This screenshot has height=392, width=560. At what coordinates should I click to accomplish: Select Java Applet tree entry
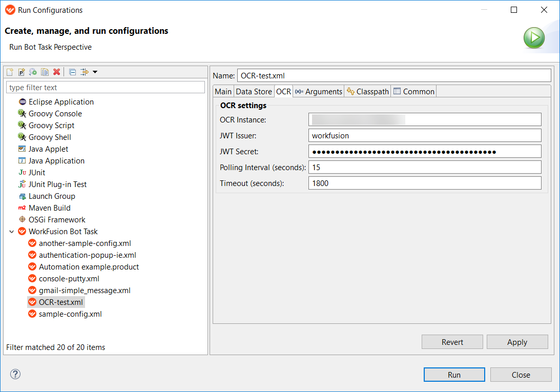[48, 149]
